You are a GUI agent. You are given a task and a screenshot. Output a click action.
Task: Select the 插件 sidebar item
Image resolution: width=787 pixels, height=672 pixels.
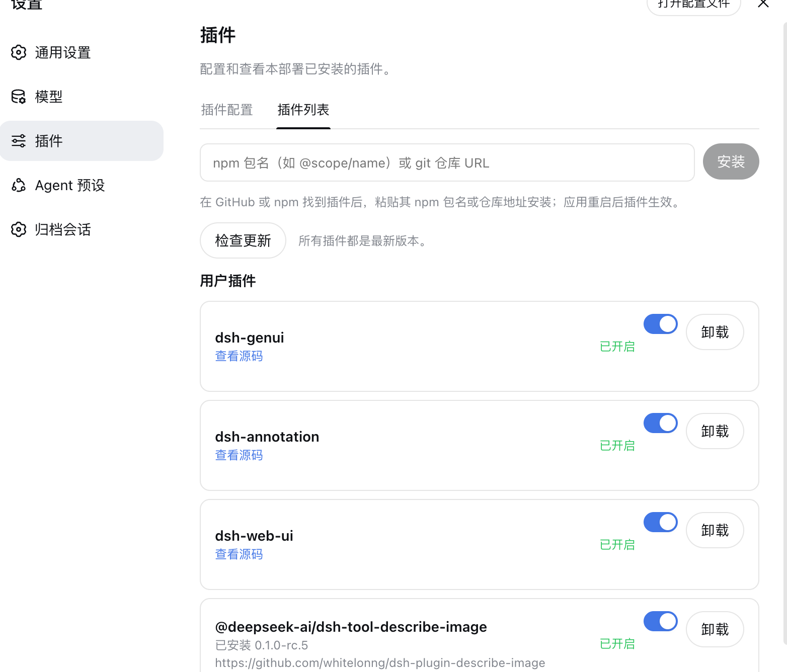pos(82,141)
